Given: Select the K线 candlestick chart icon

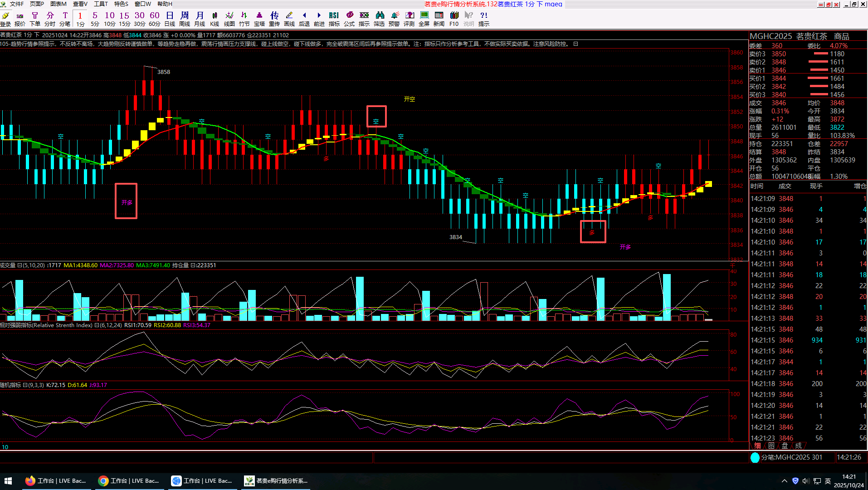Looking at the screenshot, I should pyautogui.click(x=215, y=19).
